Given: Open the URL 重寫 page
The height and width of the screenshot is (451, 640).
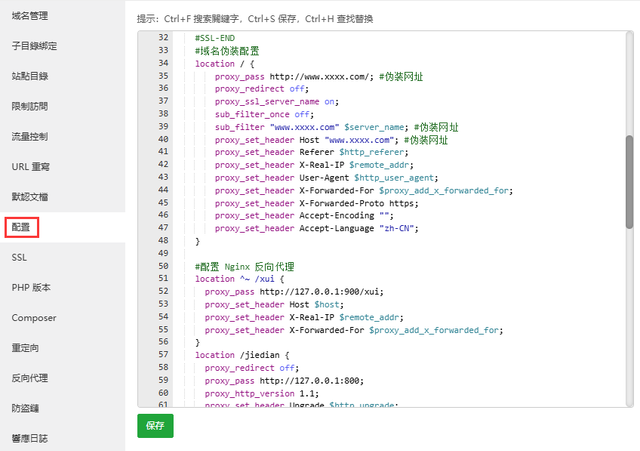Looking at the screenshot, I should pyautogui.click(x=30, y=166).
